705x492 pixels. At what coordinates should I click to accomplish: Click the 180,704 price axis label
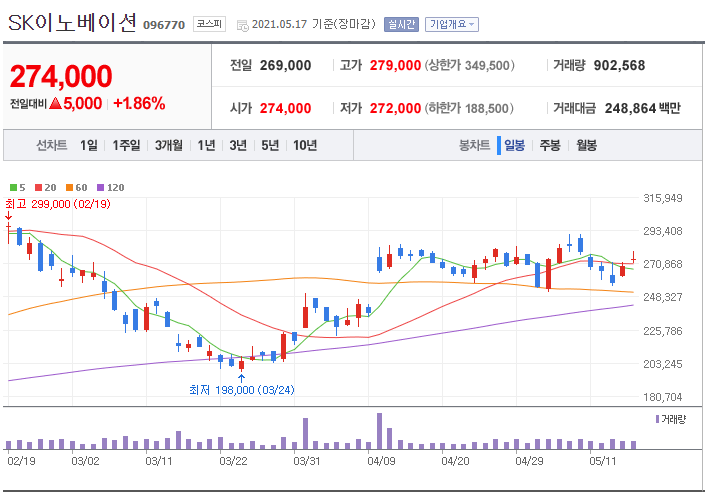click(x=663, y=397)
